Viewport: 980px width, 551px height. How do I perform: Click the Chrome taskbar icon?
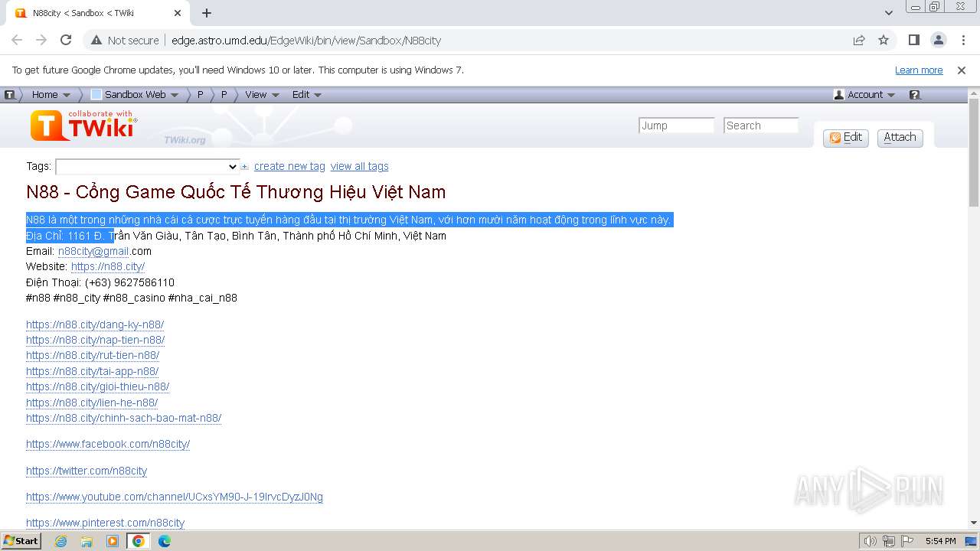pyautogui.click(x=139, y=541)
